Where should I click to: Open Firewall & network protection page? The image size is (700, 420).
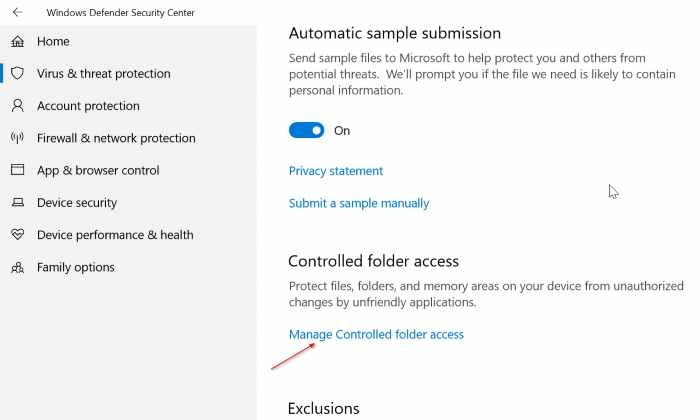(x=116, y=138)
